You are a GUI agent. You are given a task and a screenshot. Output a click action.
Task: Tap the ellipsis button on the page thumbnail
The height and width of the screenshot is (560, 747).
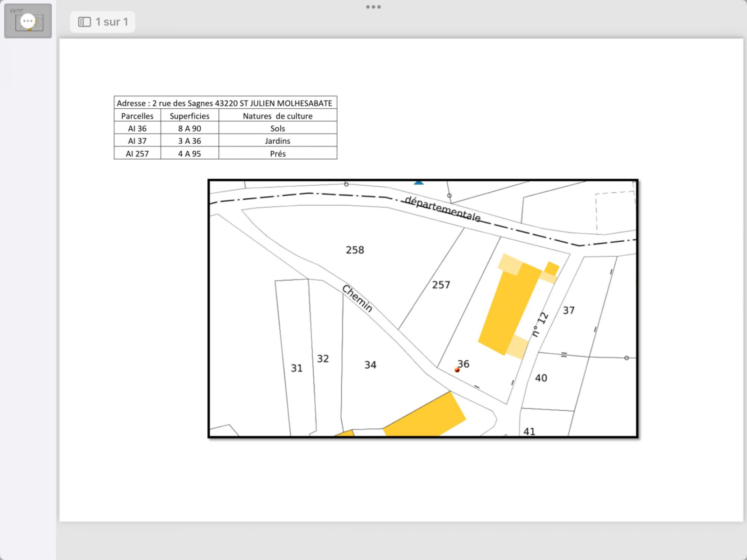click(28, 21)
